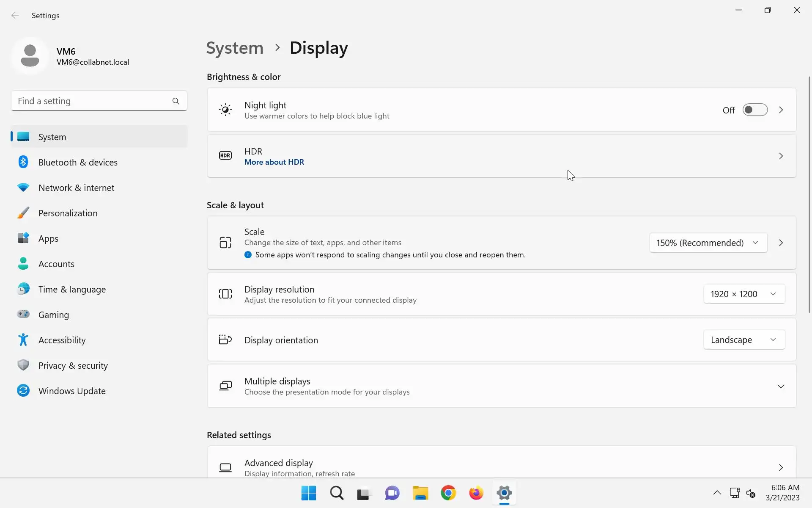This screenshot has width=812, height=508.
Task: Open Chrome from the taskbar
Action: [448, 493]
